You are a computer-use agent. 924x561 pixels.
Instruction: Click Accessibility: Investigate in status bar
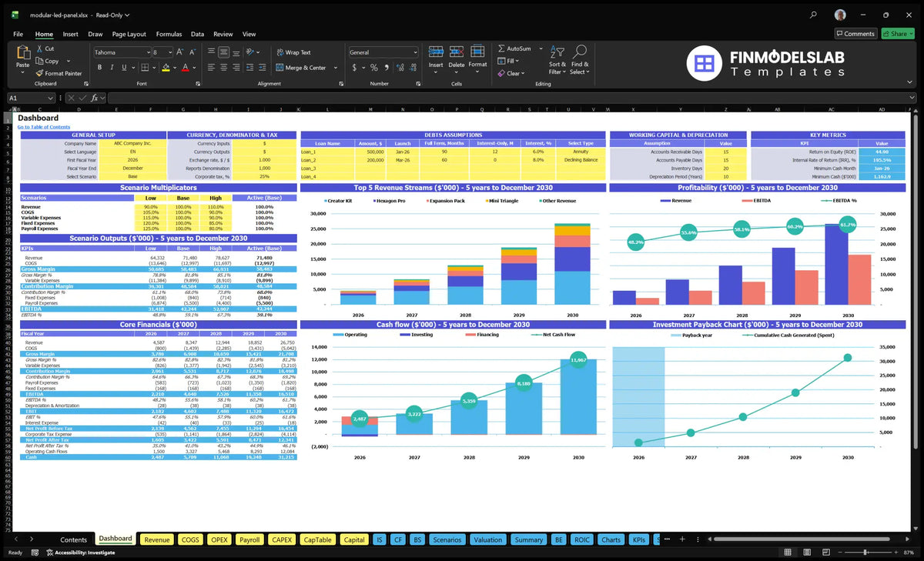[x=81, y=553]
